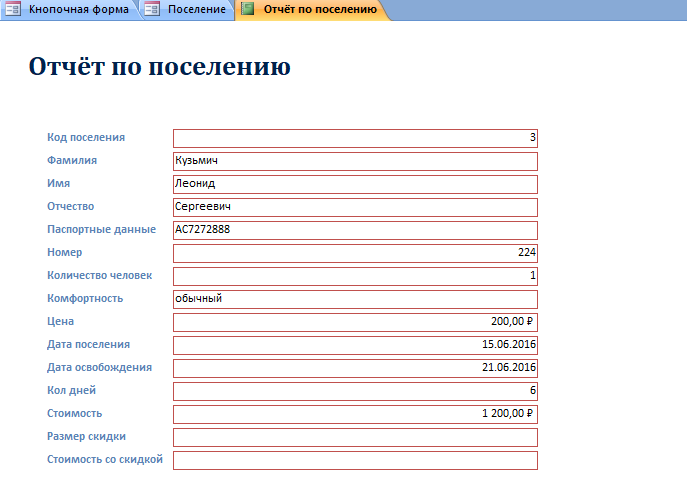Click the Количество человек label
The image size is (687, 487).
point(99,275)
